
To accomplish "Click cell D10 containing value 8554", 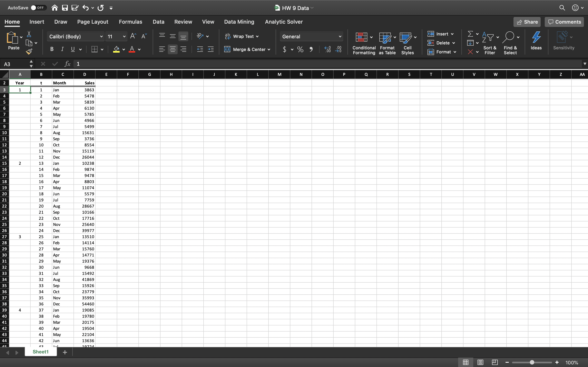I will (84, 145).
